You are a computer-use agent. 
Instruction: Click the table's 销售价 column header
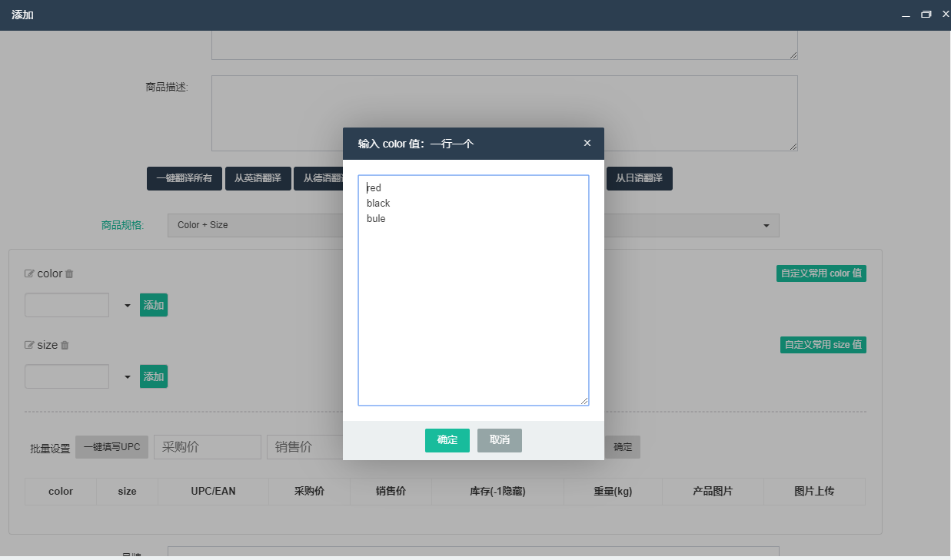pyautogui.click(x=391, y=492)
